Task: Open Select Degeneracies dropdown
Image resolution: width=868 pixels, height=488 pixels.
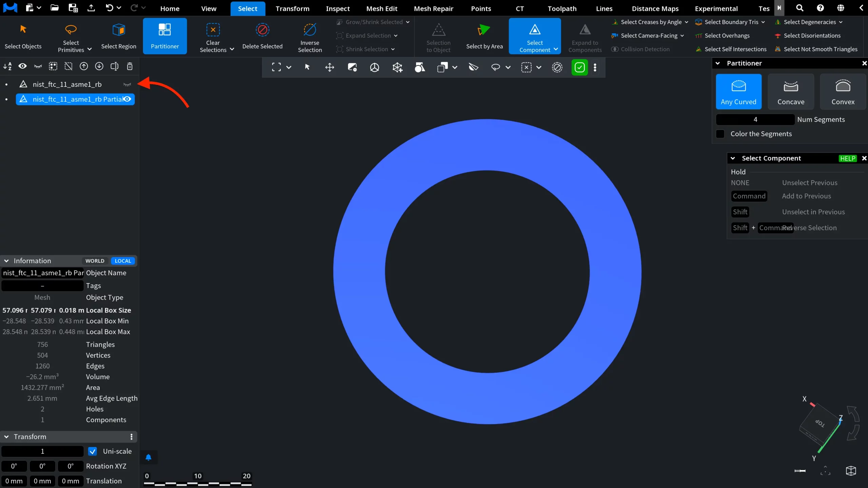Action: pyautogui.click(x=841, y=22)
